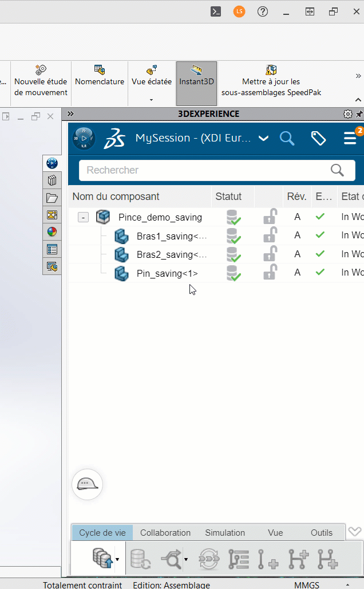Open the hamburger menu with notifications
The height and width of the screenshot is (589, 364).
[x=350, y=139]
